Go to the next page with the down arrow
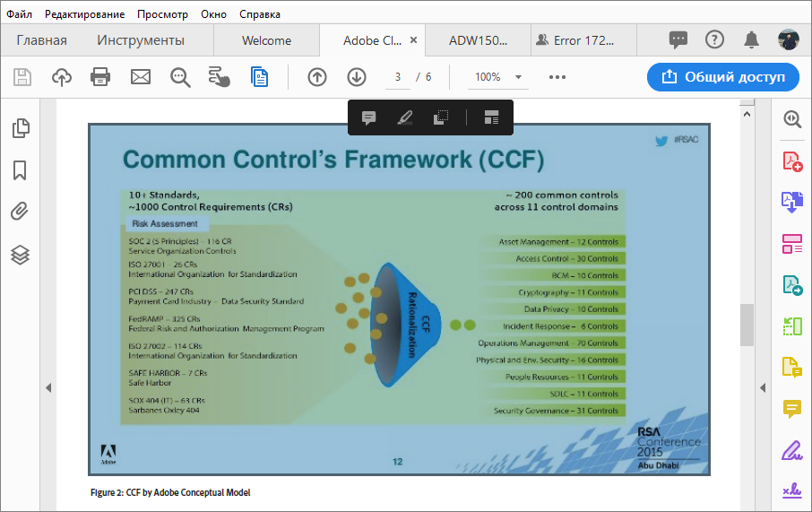 [x=357, y=77]
